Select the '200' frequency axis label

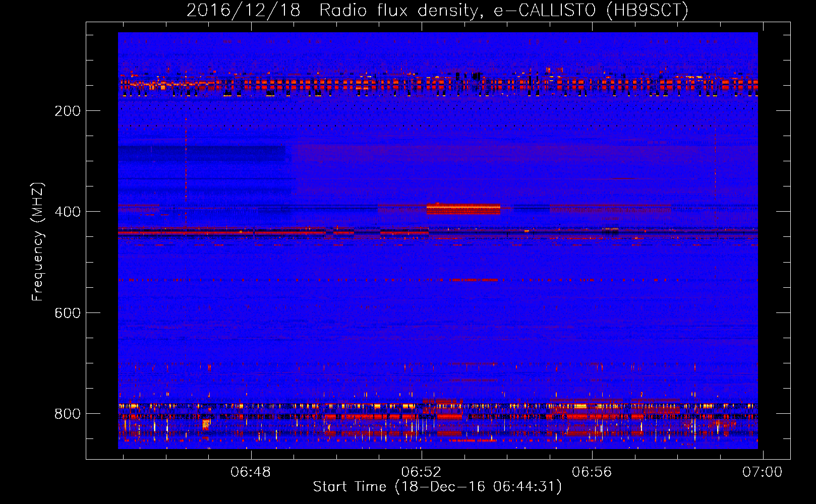click(x=68, y=111)
